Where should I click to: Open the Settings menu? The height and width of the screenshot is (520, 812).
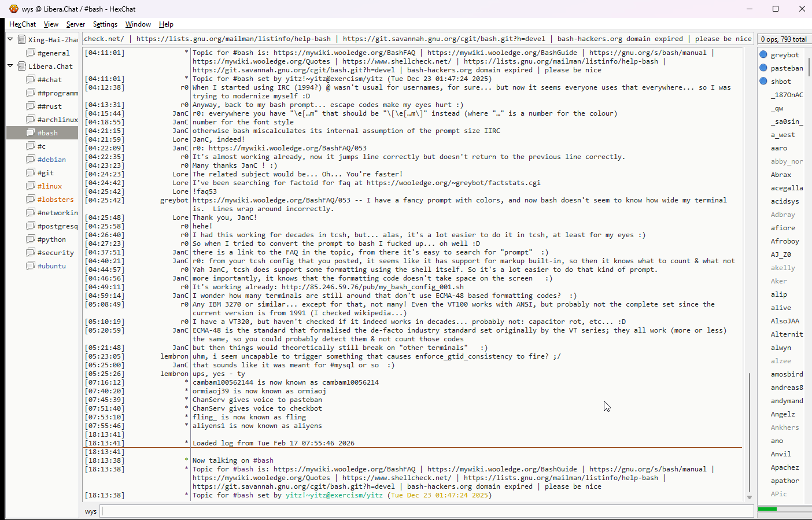click(x=105, y=24)
